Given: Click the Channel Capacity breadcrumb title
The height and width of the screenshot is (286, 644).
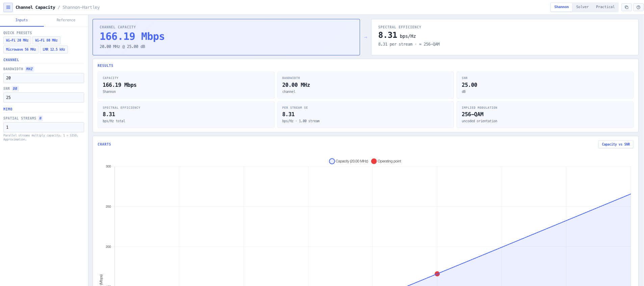Looking at the screenshot, I should (35, 7).
